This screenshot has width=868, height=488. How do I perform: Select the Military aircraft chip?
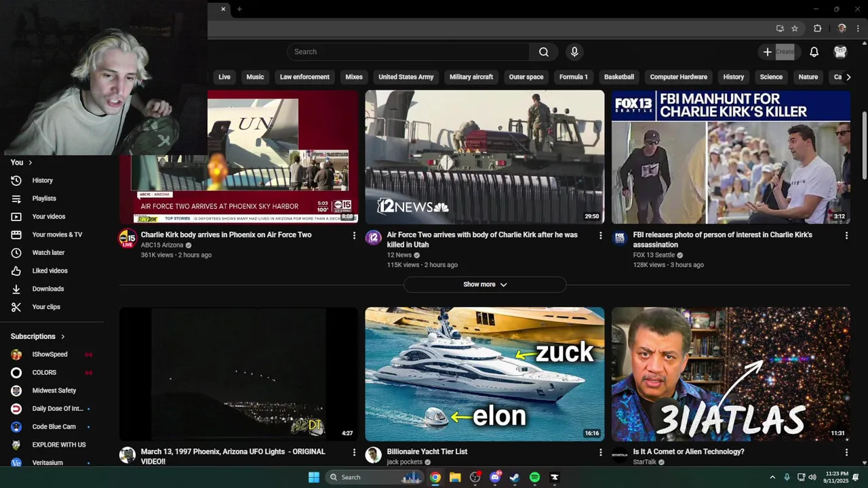tap(471, 77)
